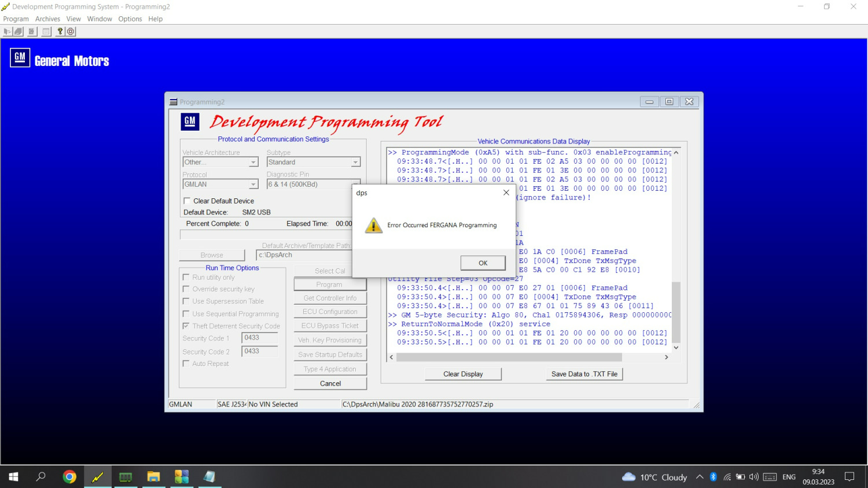Image resolution: width=868 pixels, height=488 pixels.
Task: Open the Help menu
Action: [x=155, y=19]
